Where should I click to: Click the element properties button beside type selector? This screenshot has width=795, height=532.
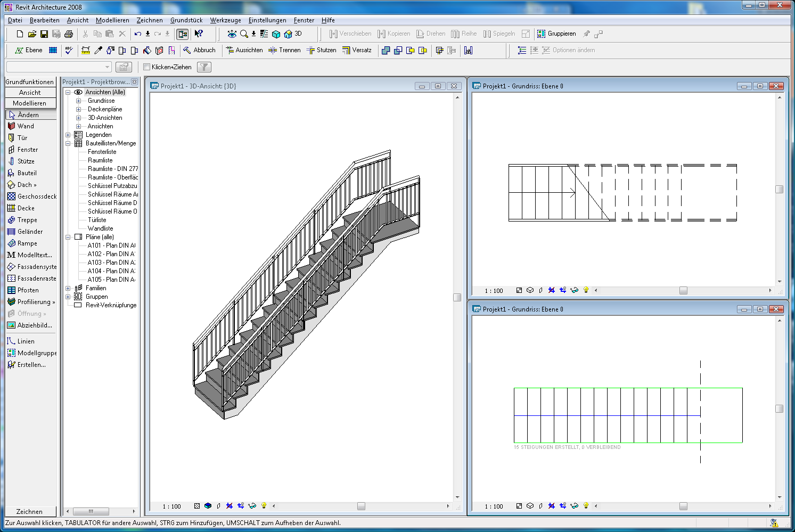124,67
